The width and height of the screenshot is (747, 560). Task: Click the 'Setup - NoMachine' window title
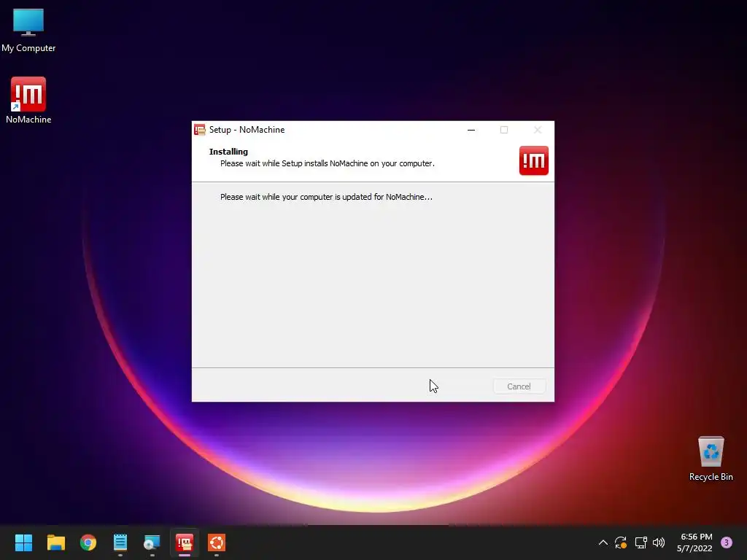pyautogui.click(x=247, y=130)
